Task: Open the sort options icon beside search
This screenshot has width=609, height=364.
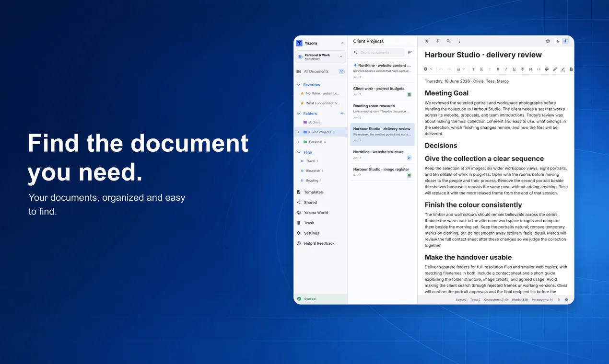Action: 410,53
